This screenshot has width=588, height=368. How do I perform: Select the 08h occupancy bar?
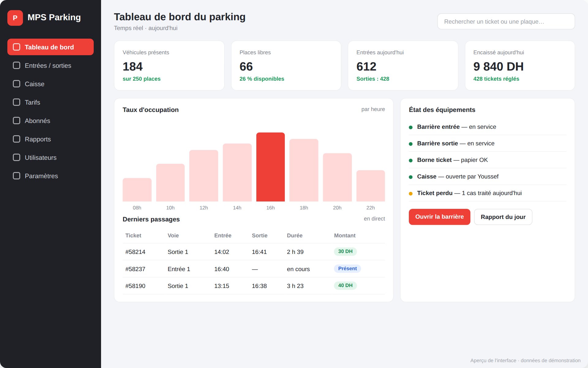click(137, 190)
